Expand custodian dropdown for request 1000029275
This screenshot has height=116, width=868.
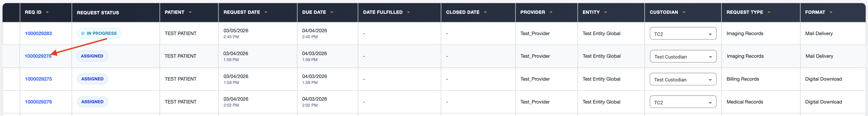tap(683, 80)
